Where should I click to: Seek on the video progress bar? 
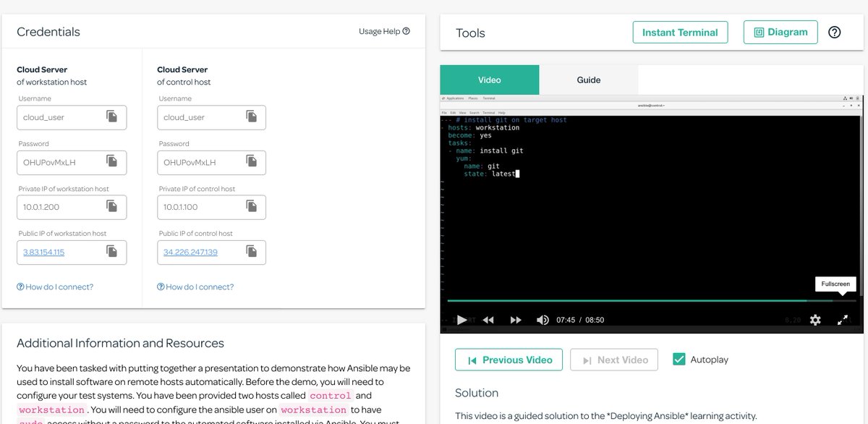click(x=651, y=300)
